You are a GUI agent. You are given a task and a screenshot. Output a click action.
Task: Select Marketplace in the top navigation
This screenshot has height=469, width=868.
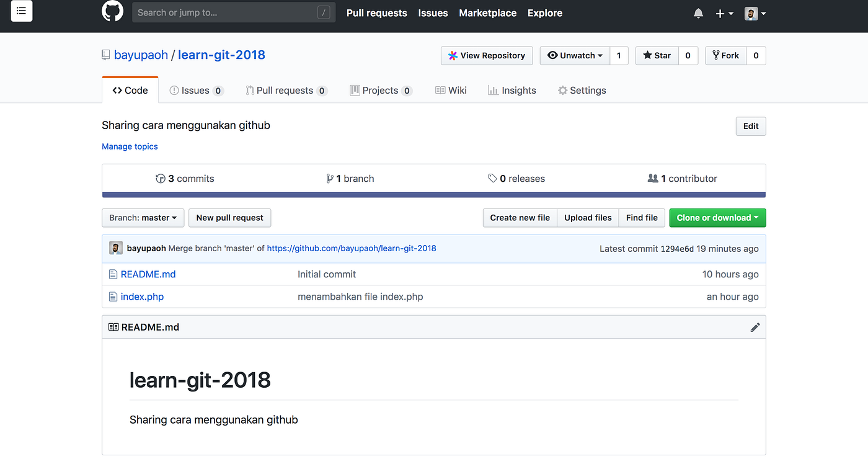coord(487,12)
